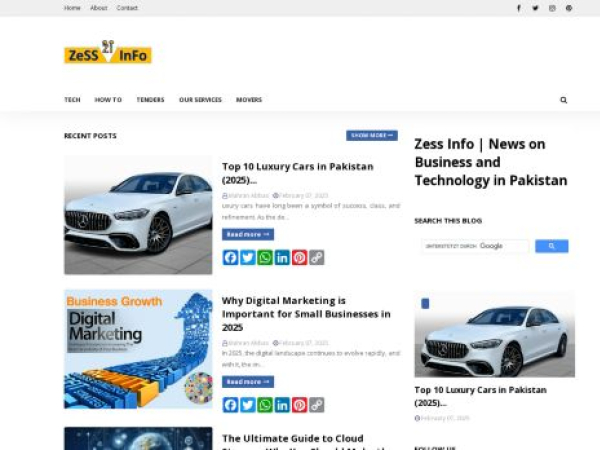Share Digital Marketing post on Facebook

coord(230,405)
